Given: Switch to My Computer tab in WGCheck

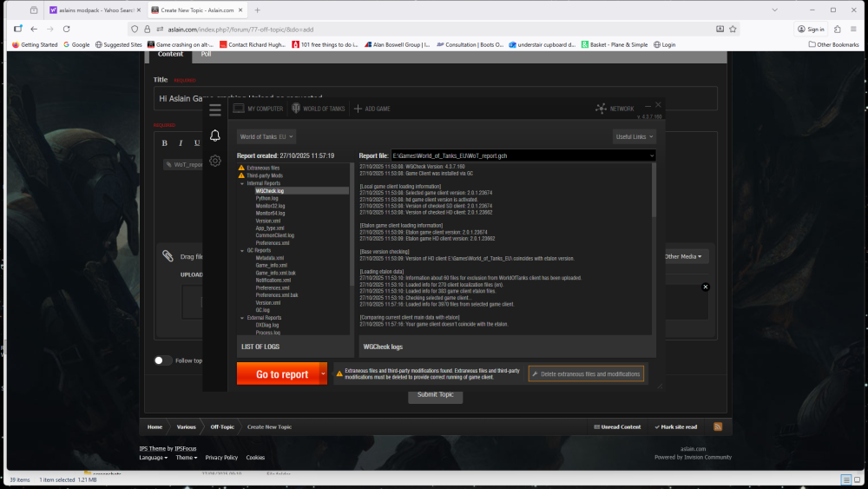Looking at the screenshot, I should point(258,109).
